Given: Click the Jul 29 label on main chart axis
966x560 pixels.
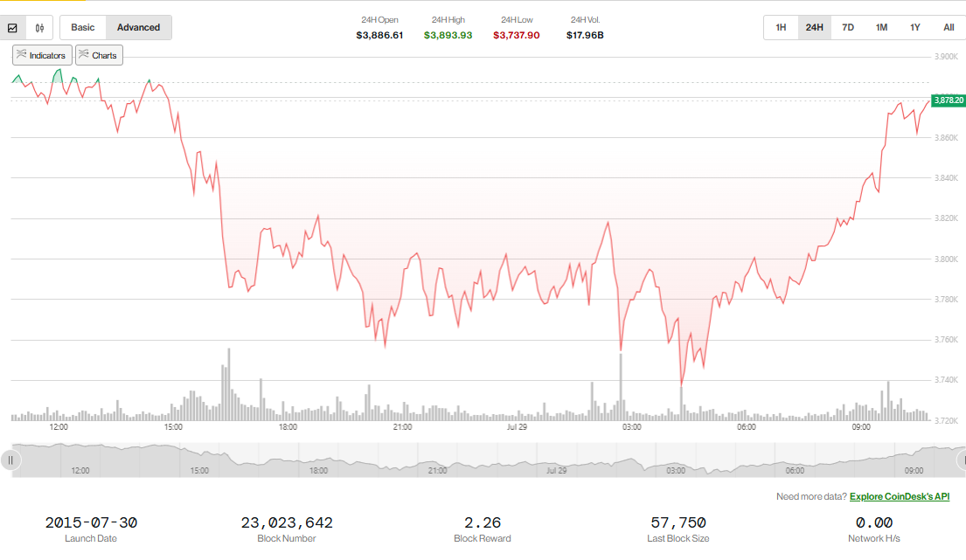Looking at the screenshot, I should click(x=517, y=427).
